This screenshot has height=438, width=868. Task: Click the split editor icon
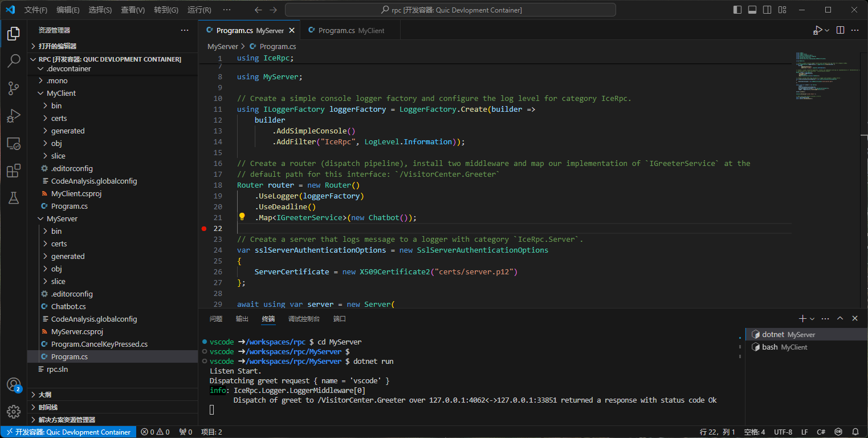coord(840,30)
